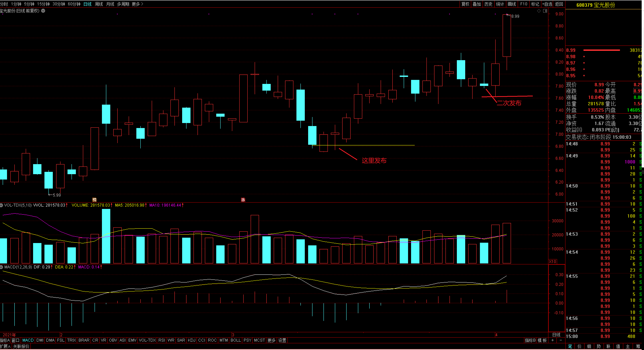This screenshot has width=644, height=350.
Task: Switch to 分时 time-sharing view
Action: pyautogui.click(x=4, y=4)
